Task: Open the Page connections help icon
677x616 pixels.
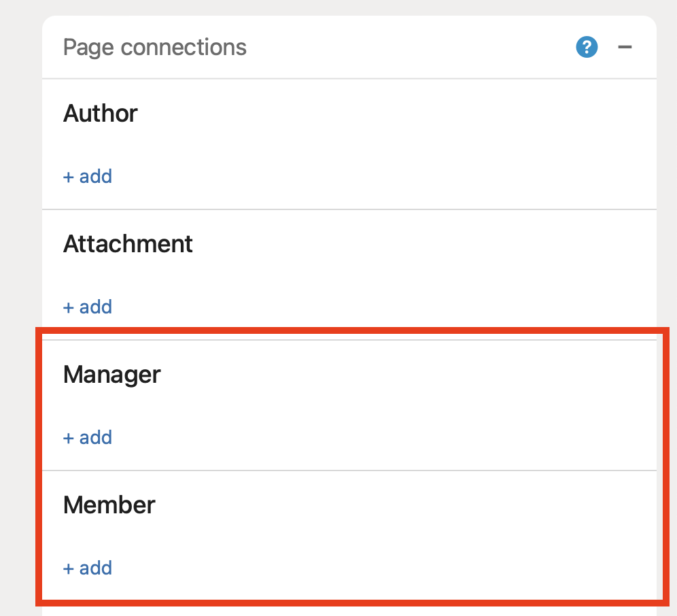Action: point(587,48)
